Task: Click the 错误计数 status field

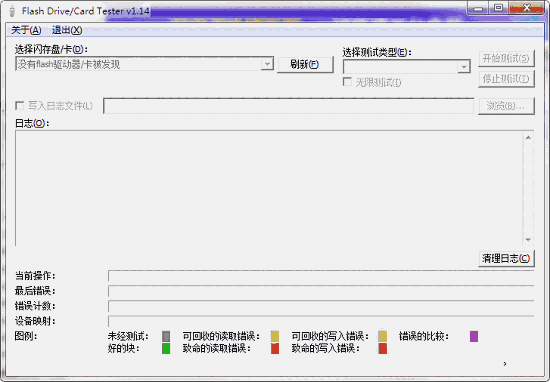Action: point(321,306)
